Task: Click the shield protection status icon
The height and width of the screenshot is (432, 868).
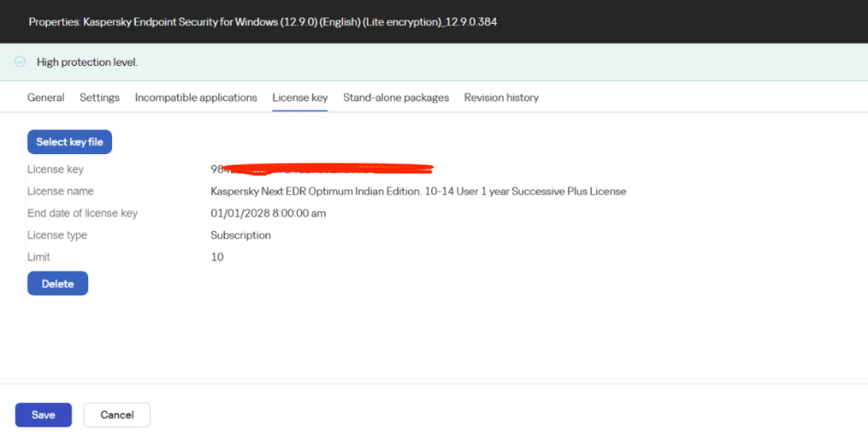Action: point(20,62)
